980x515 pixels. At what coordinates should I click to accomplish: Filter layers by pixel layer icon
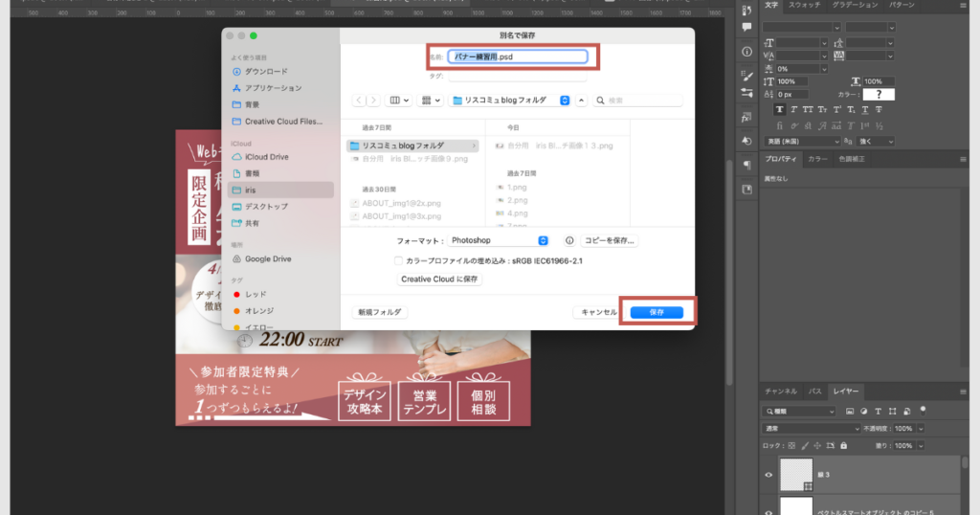(x=850, y=412)
